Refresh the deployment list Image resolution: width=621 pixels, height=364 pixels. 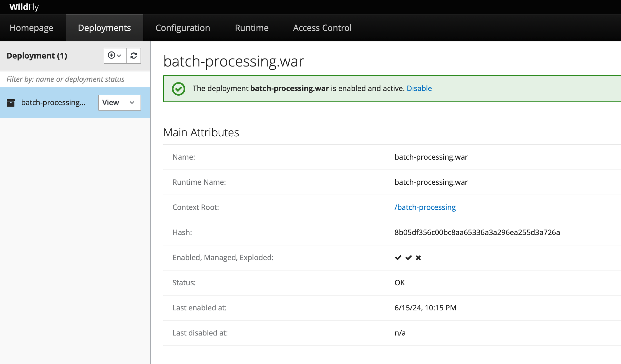[x=134, y=55]
